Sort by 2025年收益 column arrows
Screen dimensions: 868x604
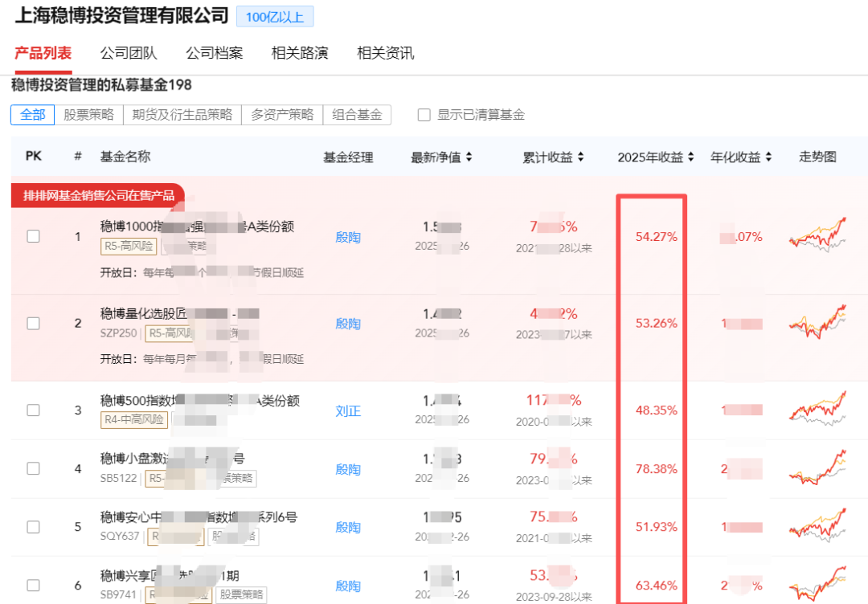pyautogui.click(x=690, y=157)
